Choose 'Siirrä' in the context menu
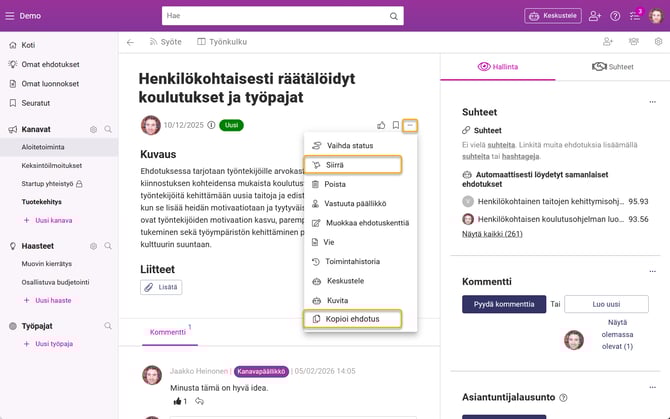 point(350,165)
